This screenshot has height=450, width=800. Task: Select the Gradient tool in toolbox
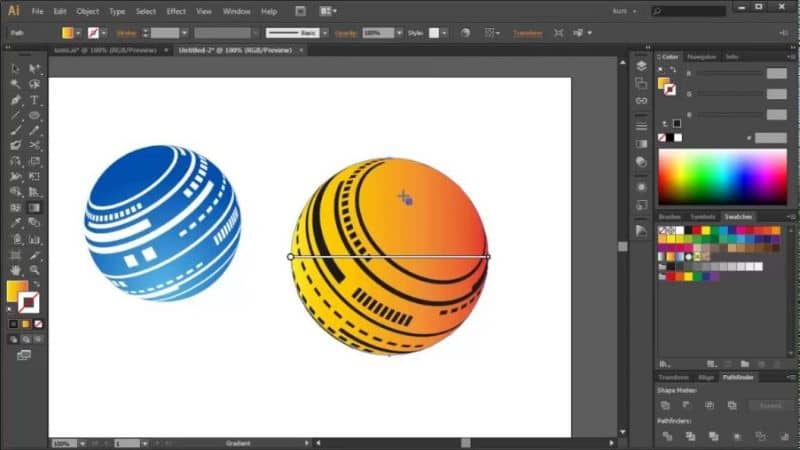point(34,208)
